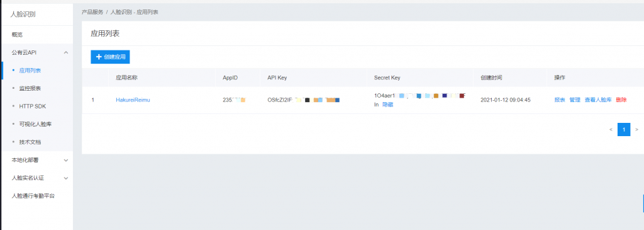
Task: Click 查看人脸库 for HakureiReimu
Action: [x=598, y=100]
